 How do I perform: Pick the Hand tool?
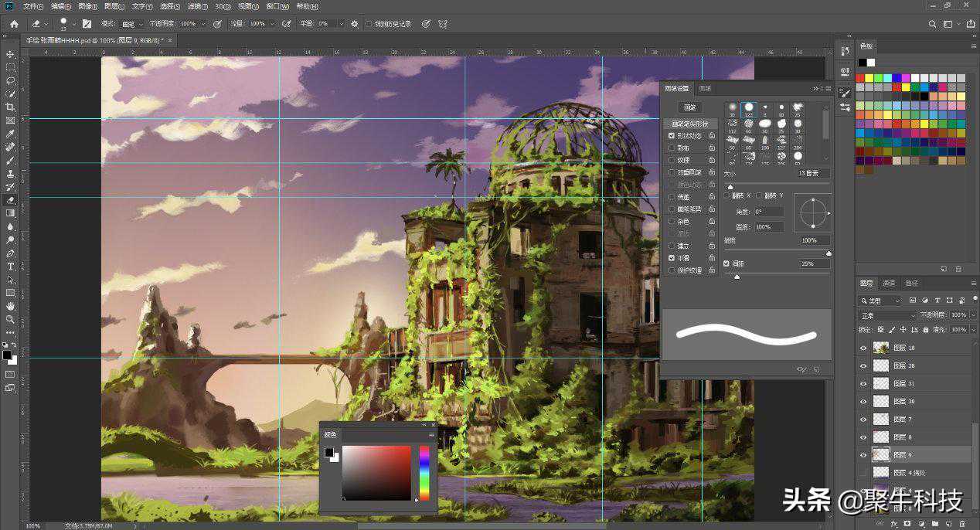pos(11,306)
